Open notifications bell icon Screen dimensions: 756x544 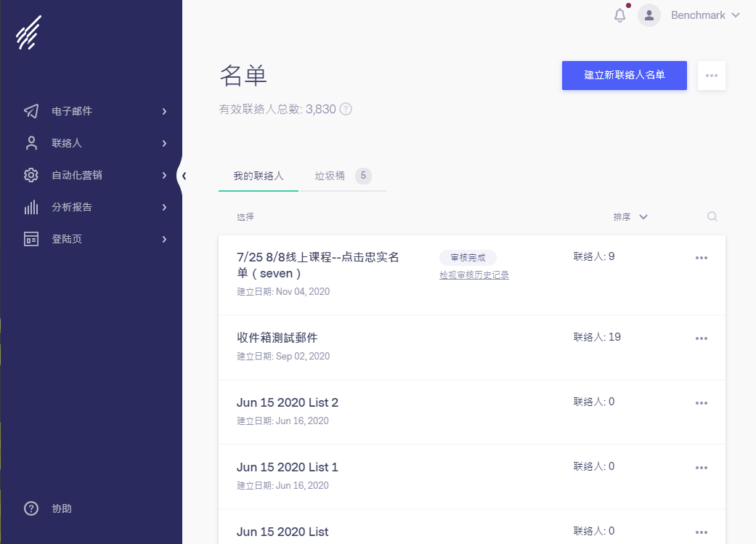point(620,15)
